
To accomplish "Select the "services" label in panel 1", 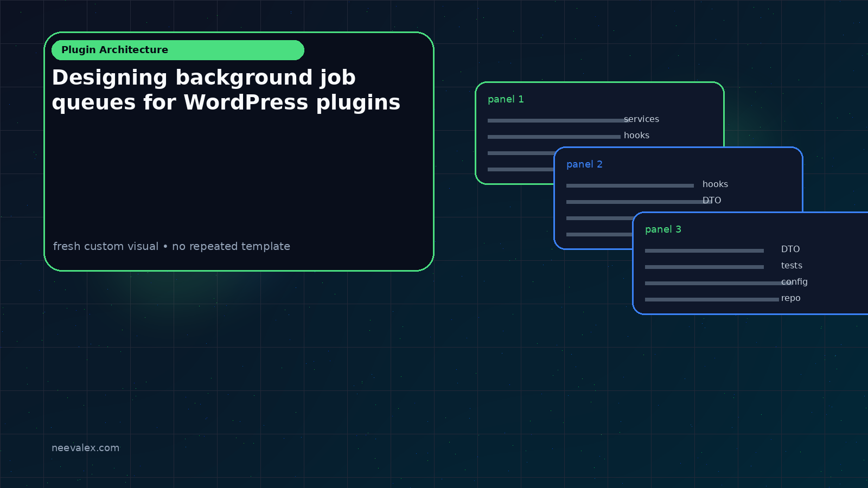I will pyautogui.click(x=641, y=119).
